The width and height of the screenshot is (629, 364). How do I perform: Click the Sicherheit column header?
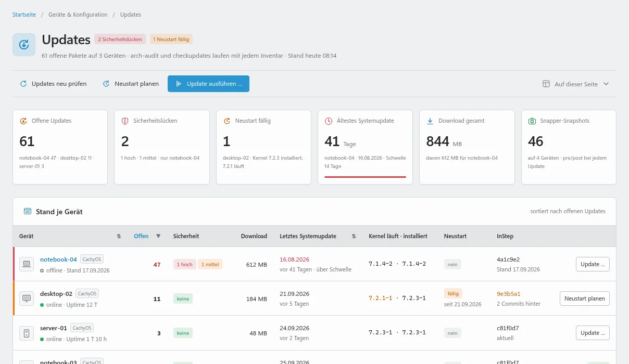pyautogui.click(x=186, y=236)
